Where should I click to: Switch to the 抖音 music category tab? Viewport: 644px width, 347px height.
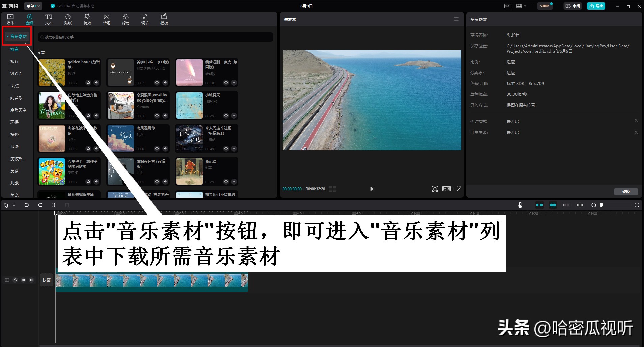[14, 49]
